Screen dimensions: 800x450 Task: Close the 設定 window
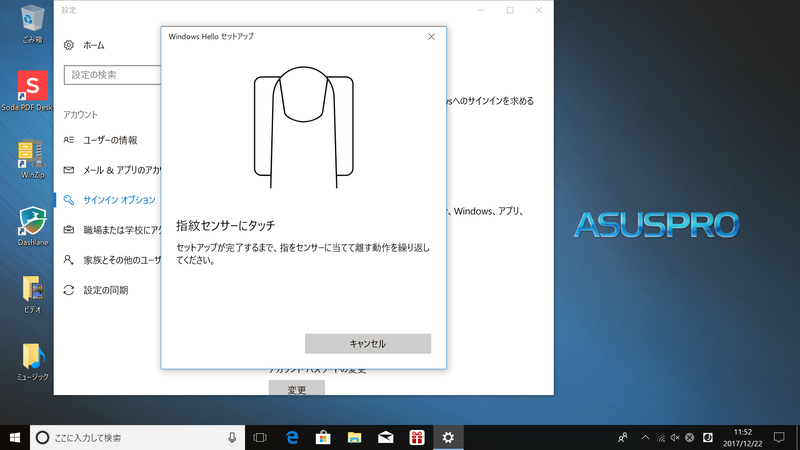[x=539, y=10]
